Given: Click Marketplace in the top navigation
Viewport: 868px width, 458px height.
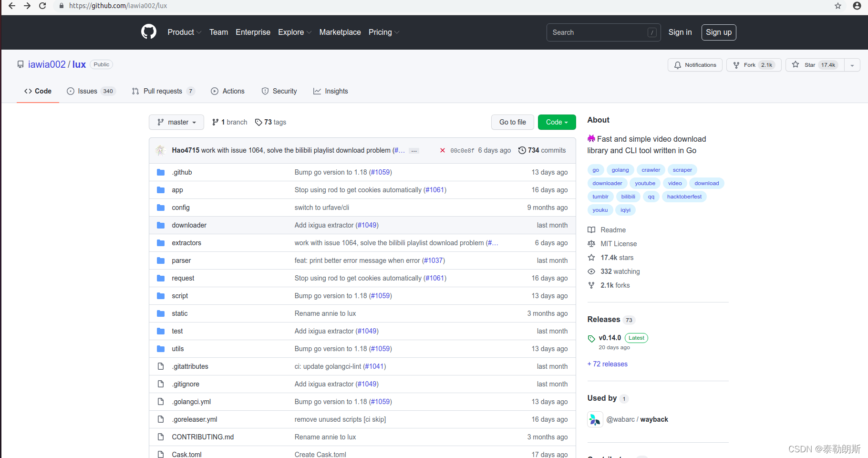Looking at the screenshot, I should coord(340,32).
